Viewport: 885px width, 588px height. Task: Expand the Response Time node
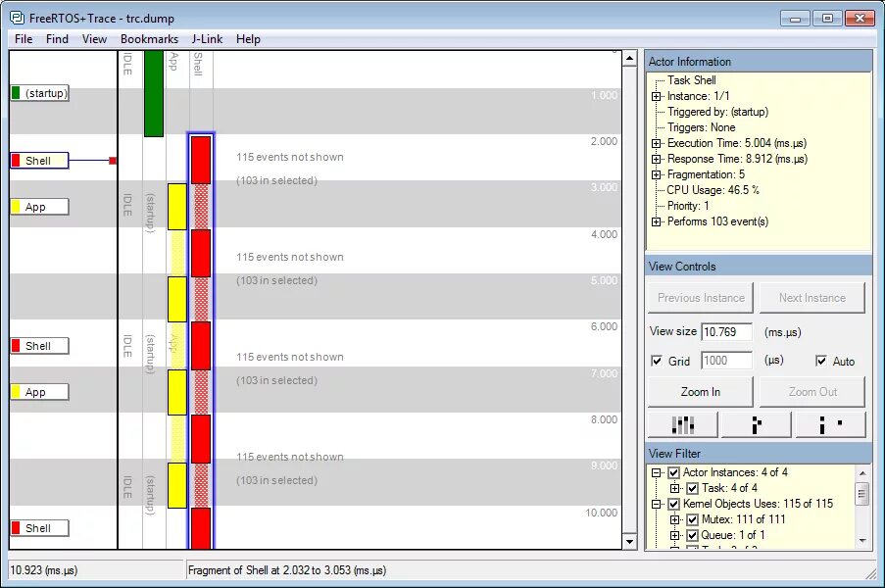pos(656,159)
